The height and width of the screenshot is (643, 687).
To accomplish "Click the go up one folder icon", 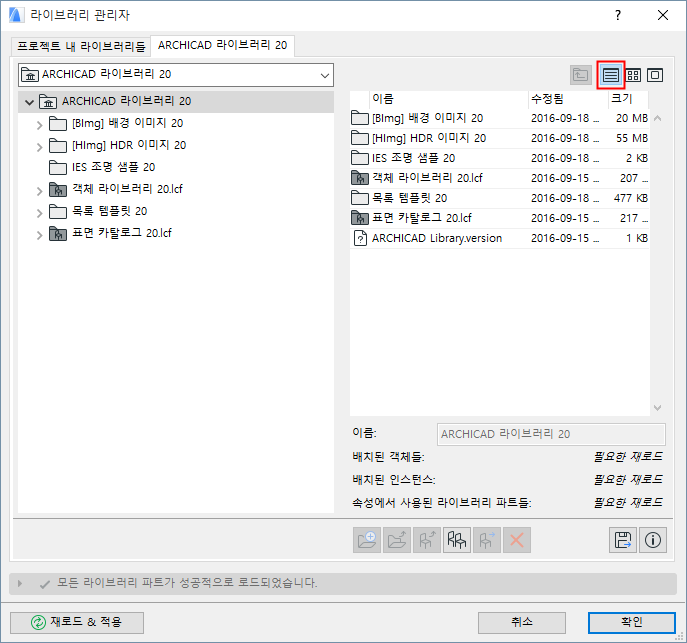I will coord(581,75).
